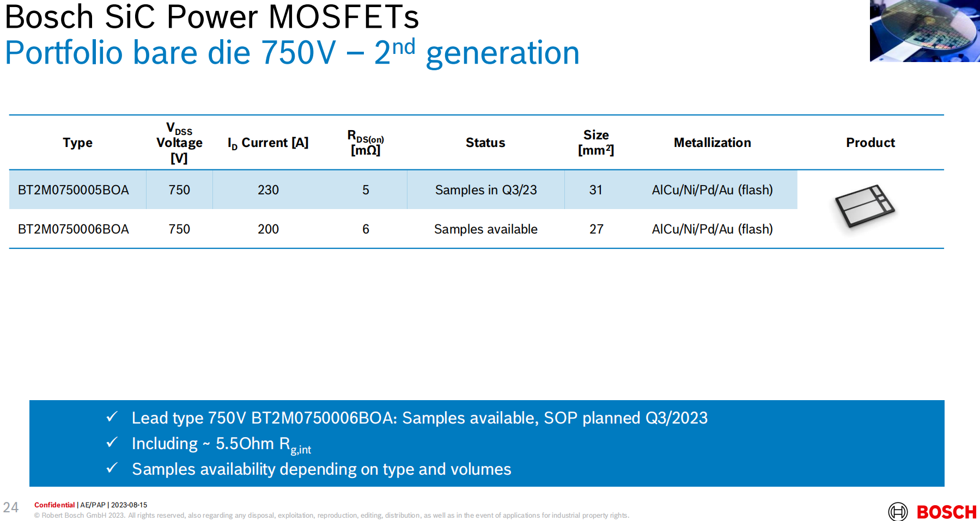Select the 'Samples in Q3/23' status cell

pyautogui.click(x=485, y=190)
